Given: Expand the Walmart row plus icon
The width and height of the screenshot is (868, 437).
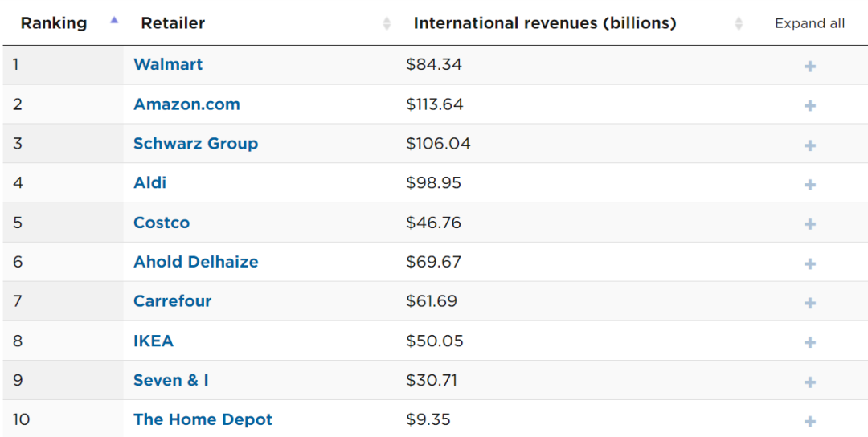Looking at the screenshot, I should pos(809,66).
